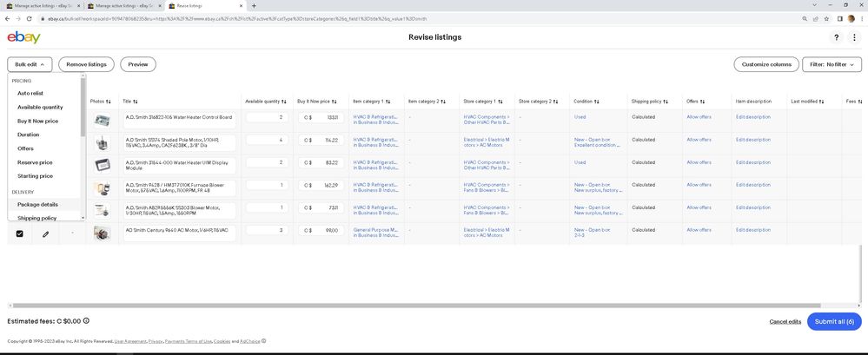This screenshot has width=868, height=355.
Task: Sort by Title column arrows icon
Action: 136,102
